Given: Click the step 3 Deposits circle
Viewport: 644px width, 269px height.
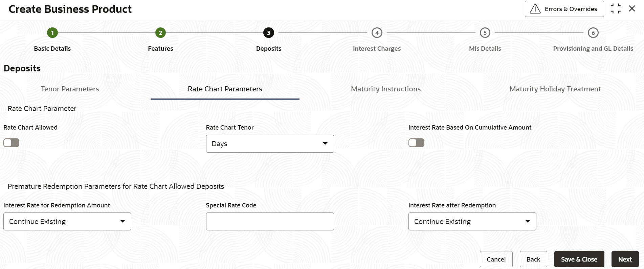Looking at the screenshot, I should pos(269,33).
